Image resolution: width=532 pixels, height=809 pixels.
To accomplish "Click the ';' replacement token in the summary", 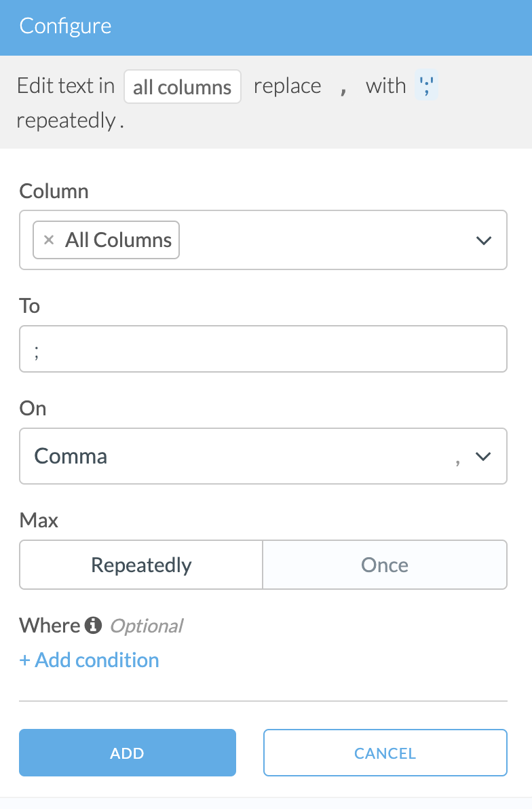I will 427,87.
